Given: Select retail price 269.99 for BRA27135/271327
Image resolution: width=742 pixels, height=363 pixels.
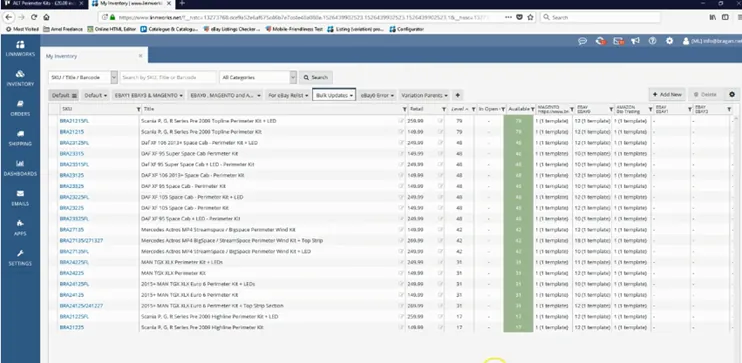Looking at the screenshot, I should coord(416,241).
